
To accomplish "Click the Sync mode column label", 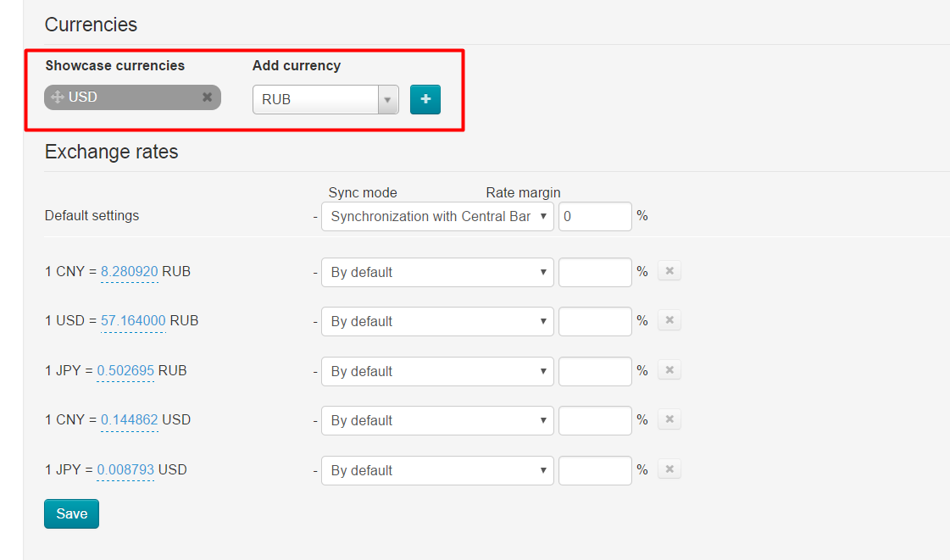I will pos(363,192).
